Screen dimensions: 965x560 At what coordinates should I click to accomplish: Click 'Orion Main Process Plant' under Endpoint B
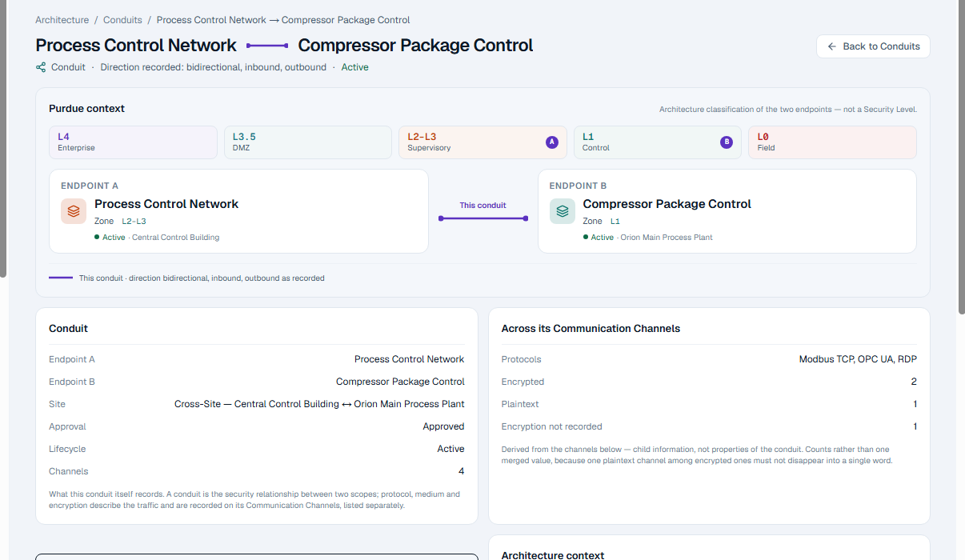click(x=666, y=238)
